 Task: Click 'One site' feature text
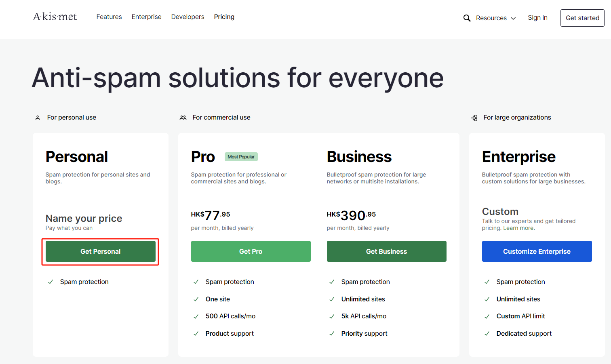(218, 299)
